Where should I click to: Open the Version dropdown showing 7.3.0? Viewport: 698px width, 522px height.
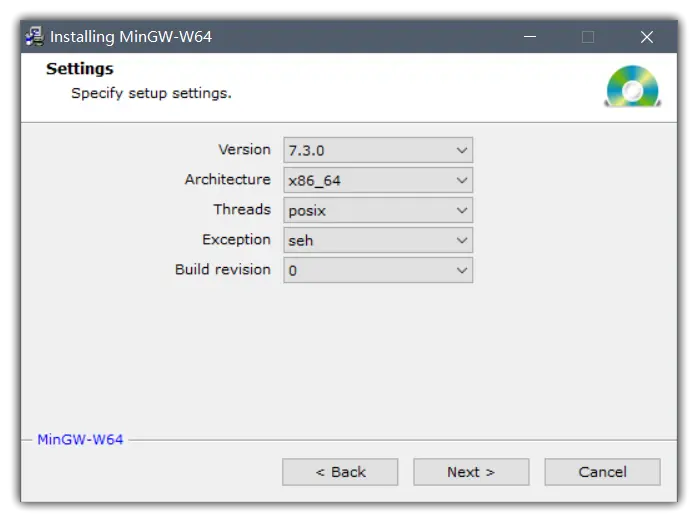[378, 150]
